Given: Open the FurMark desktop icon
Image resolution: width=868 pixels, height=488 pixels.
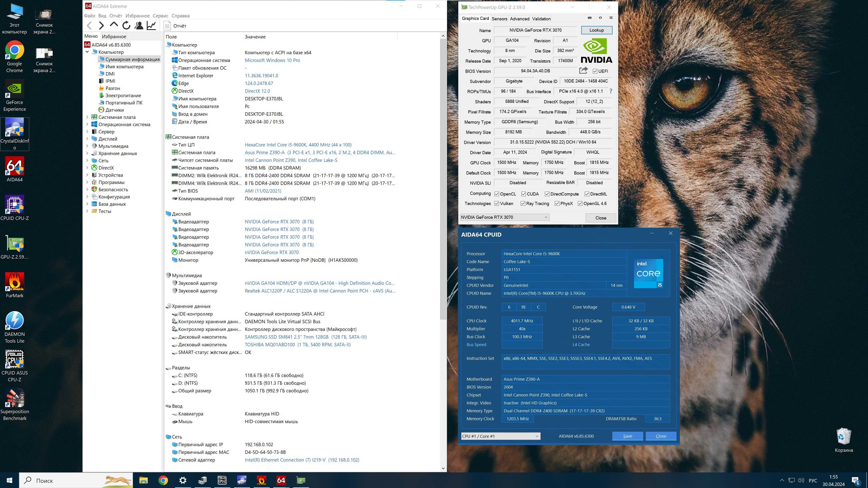Looking at the screenshot, I should (14, 285).
